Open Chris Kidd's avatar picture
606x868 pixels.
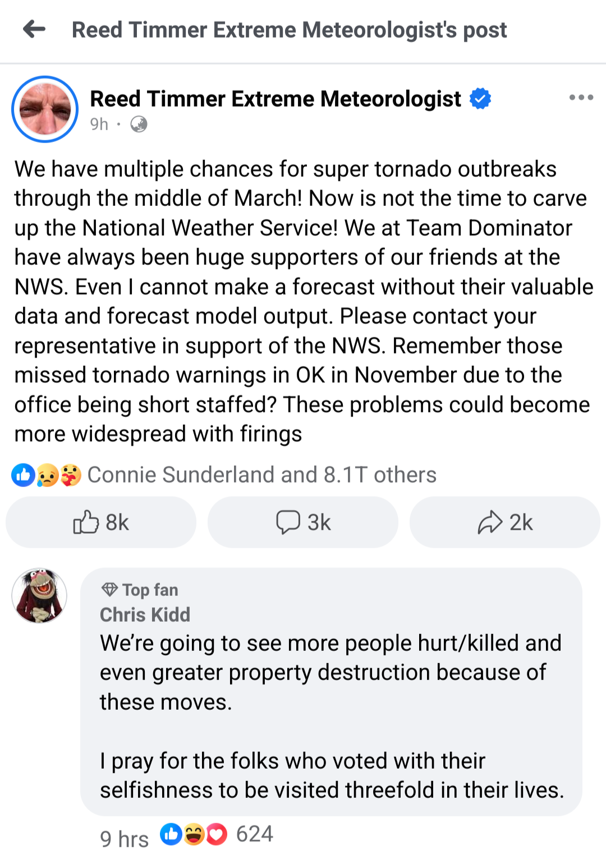pos(39,595)
